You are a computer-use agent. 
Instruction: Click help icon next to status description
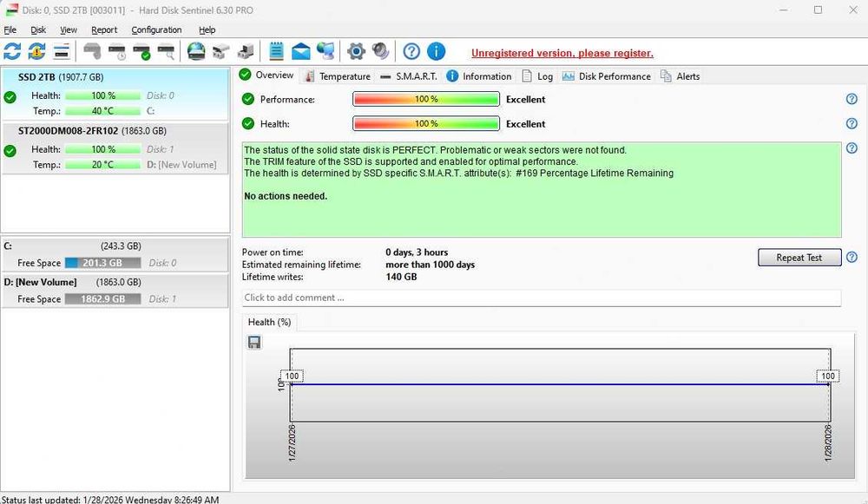(x=852, y=147)
